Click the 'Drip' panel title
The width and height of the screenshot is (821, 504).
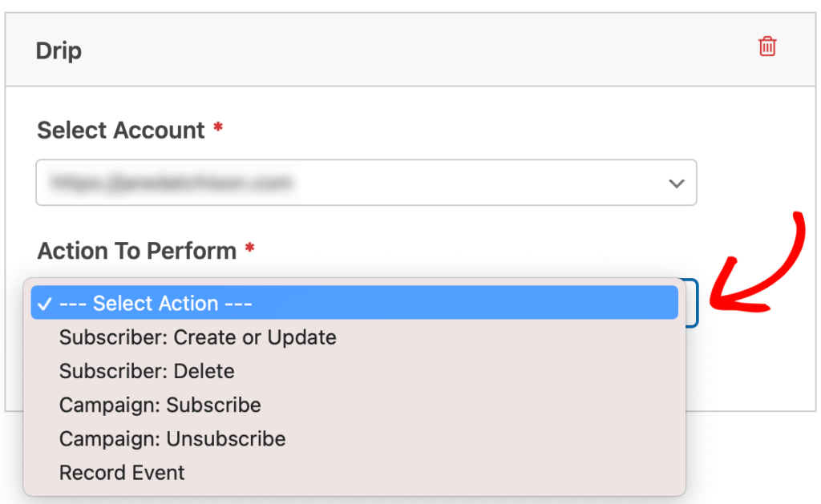(x=59, y=50)
